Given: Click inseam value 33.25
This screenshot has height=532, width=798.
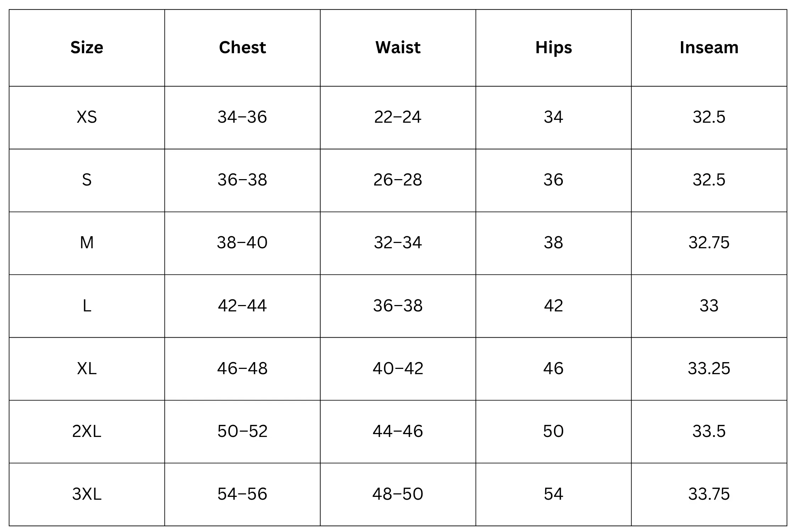Looking at the screenshot, I should click(709, 368).
